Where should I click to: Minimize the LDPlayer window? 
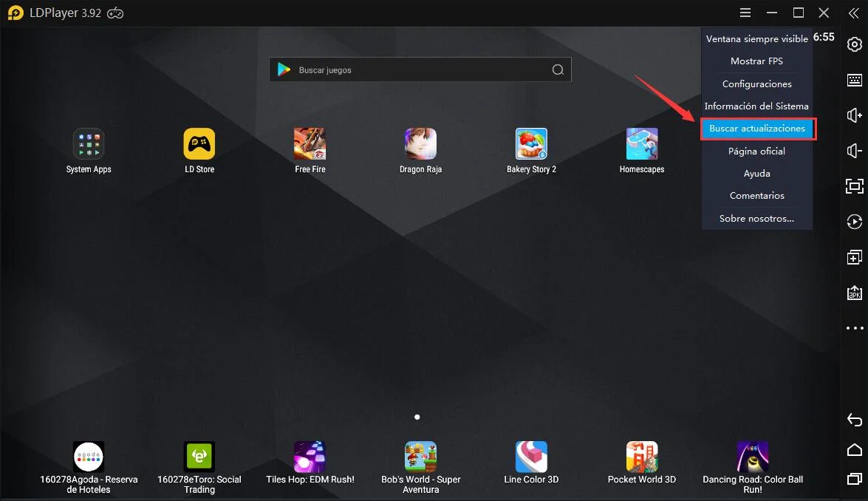coord(772,13)
